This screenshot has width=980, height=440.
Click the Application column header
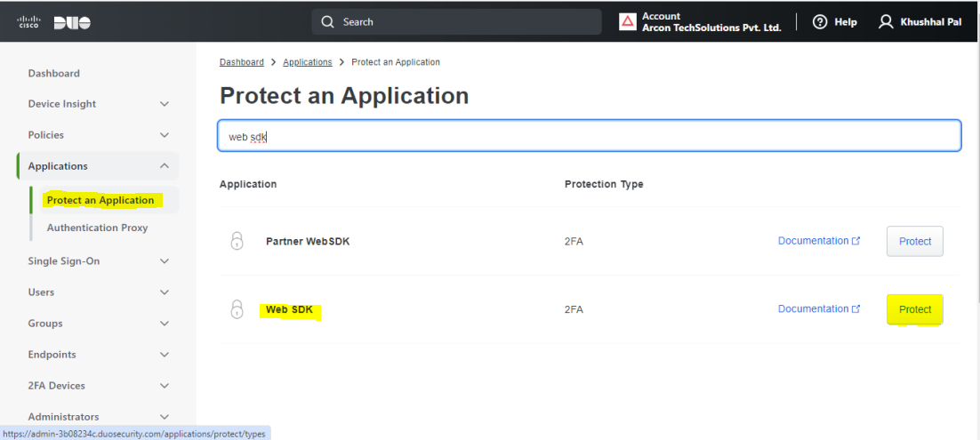click(248, 184)
